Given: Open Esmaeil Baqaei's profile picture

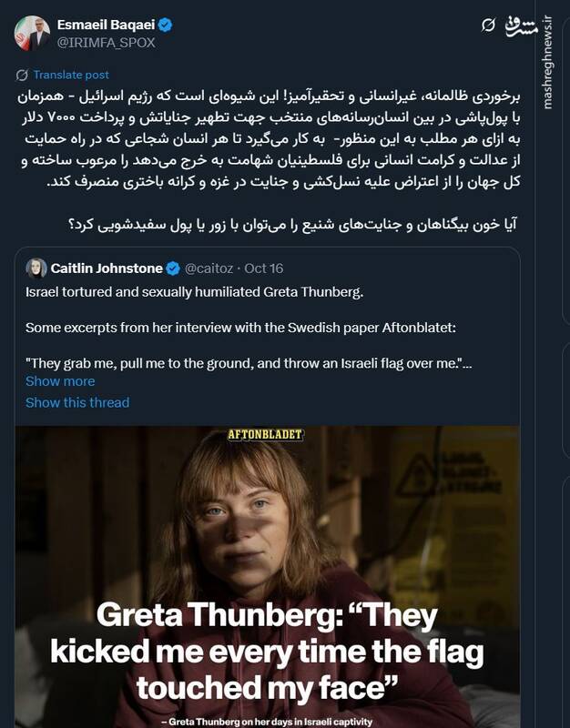Looking at the screenshot, I should click(x=31, y=32).
